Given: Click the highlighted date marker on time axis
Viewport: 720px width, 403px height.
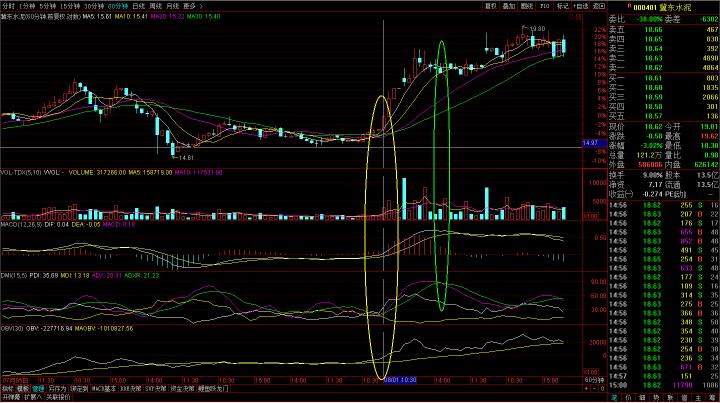Looking at the screenshot, I should 400,380.
